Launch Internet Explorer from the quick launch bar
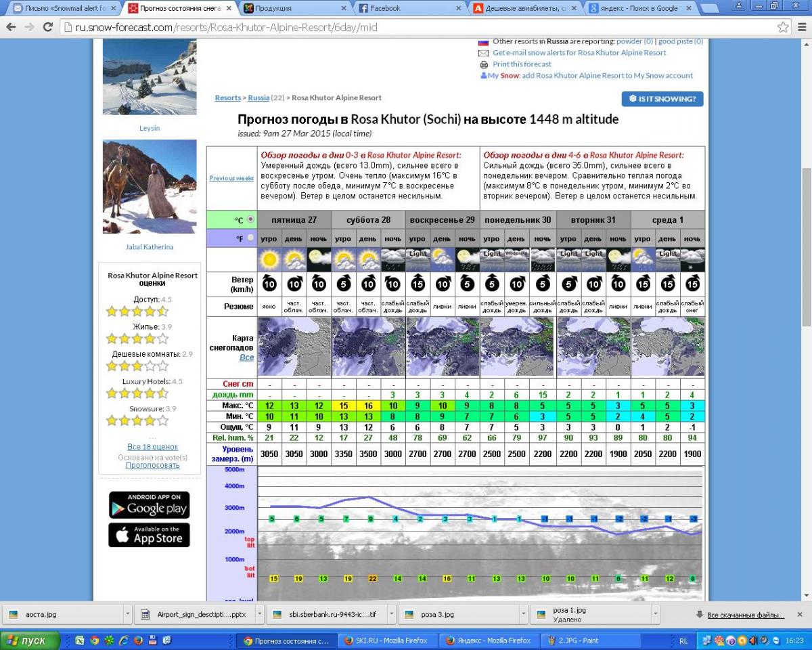 [123, 641]
